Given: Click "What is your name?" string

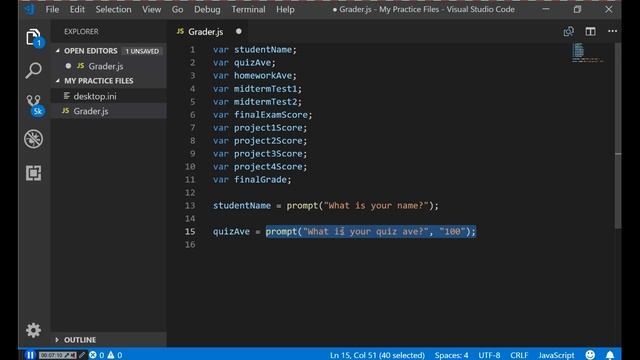Looking at the screenshot, I should 376,205.
